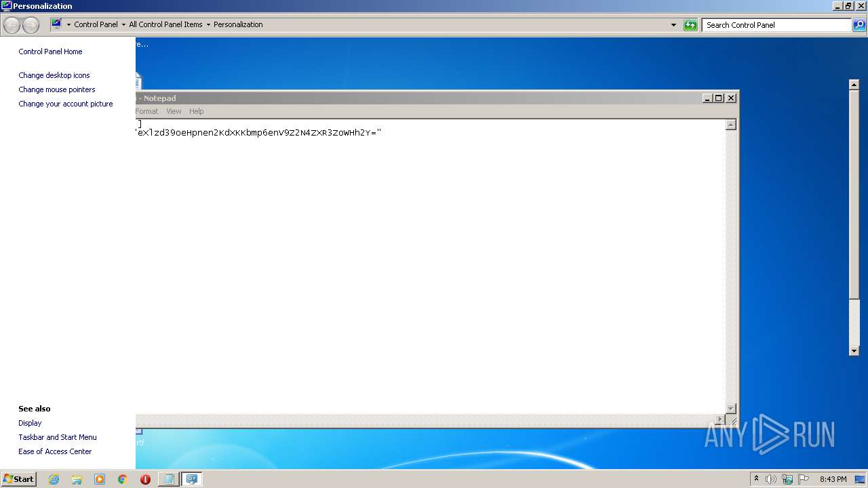Open Display link under See also
The height and width of the screenshot is (488, 868).
(x=30, y=423)
